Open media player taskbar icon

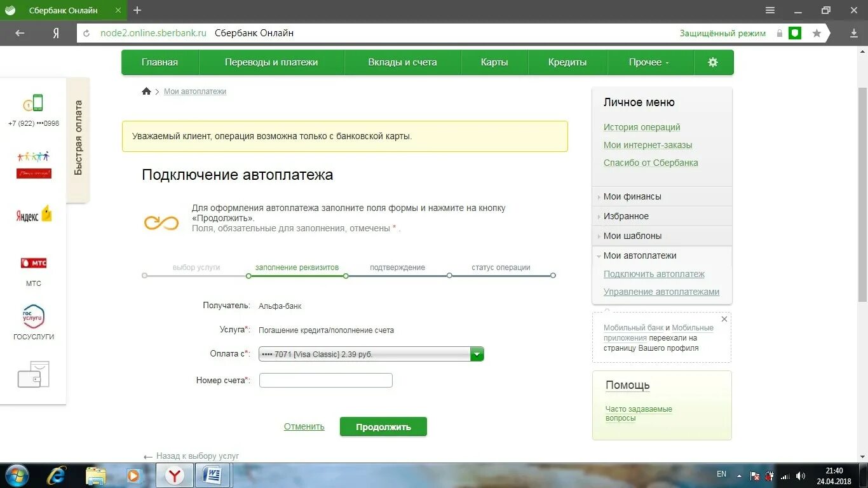point(133,475)
